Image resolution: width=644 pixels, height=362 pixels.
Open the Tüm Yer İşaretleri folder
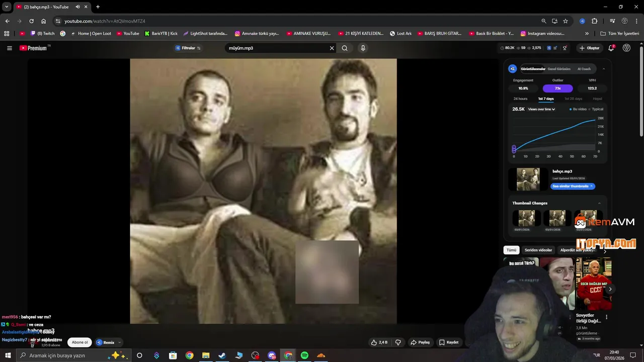[619, 34]
